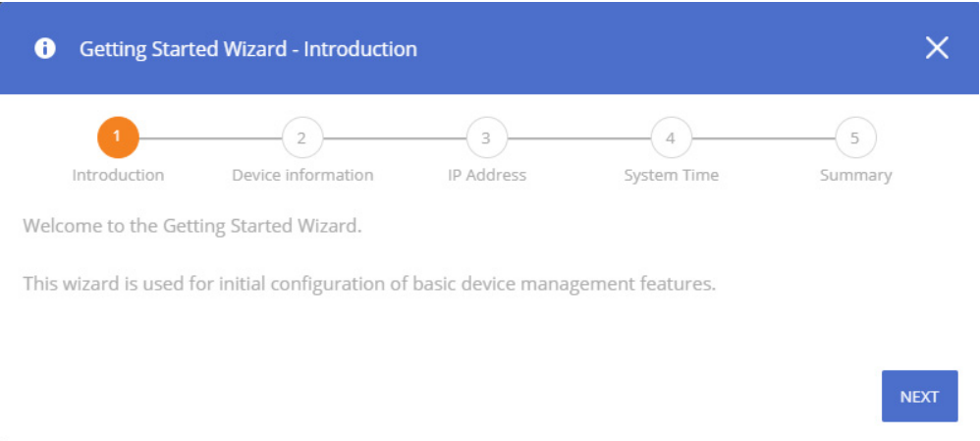This screenshot has height=441, width=980.
Task: Go to step 3 circle
Action: coord(486,138)
